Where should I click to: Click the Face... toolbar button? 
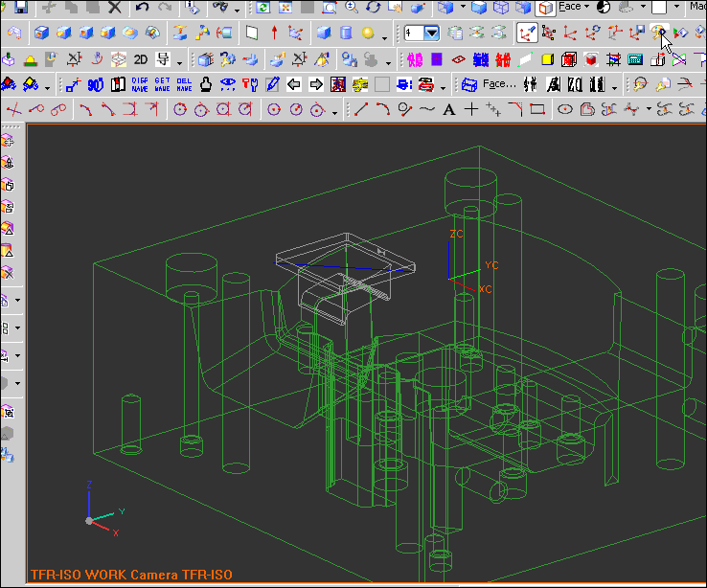[490, 84]
